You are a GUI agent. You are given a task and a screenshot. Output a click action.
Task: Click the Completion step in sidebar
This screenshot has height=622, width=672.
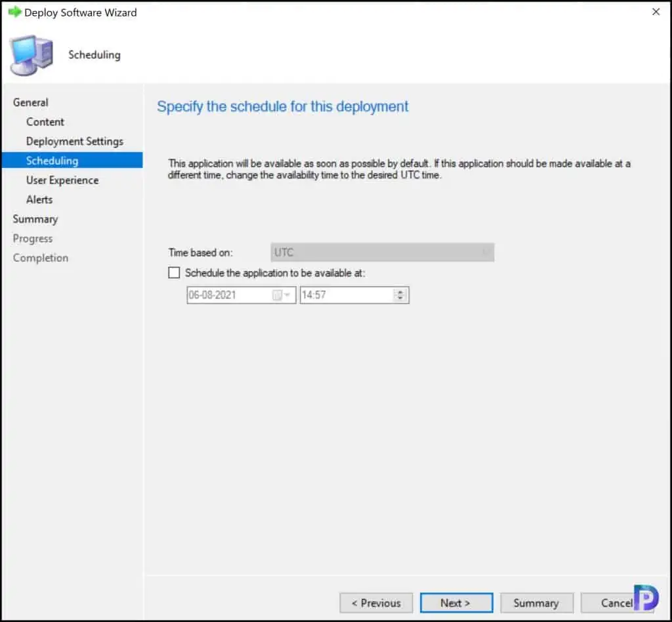[x=41, y=258]
